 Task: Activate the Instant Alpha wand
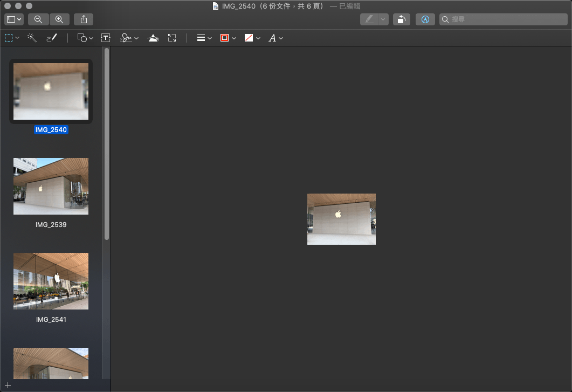[32, 38]
